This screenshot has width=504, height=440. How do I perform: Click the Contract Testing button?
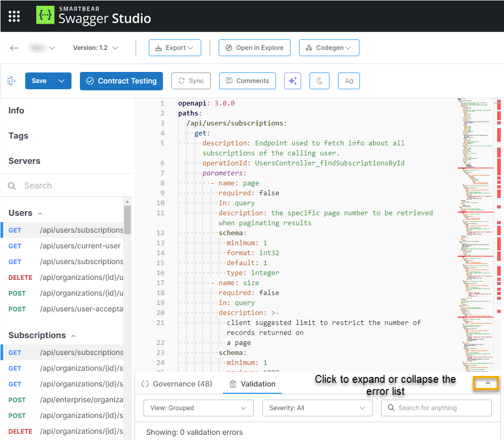tap(121, 81)
